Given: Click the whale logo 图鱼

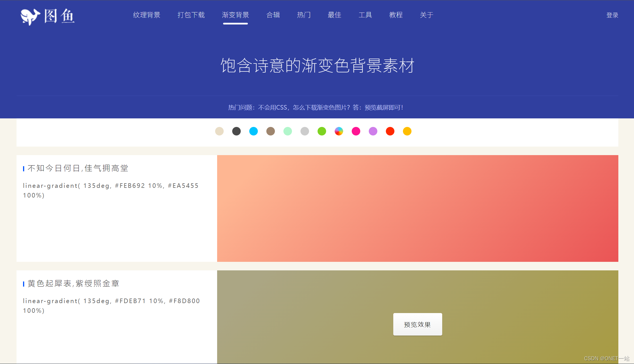Looking at the screenshot, I should [x=48, y=16].
